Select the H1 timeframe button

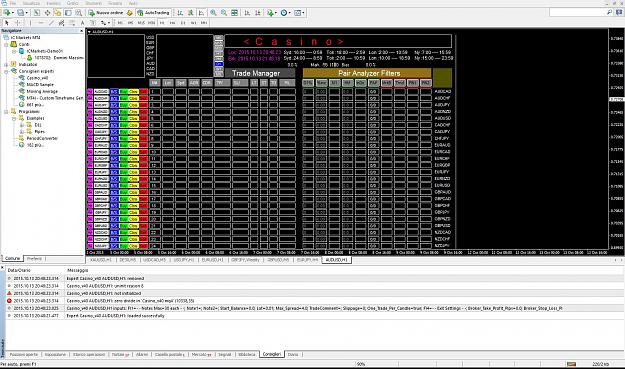tap(162, 23)
